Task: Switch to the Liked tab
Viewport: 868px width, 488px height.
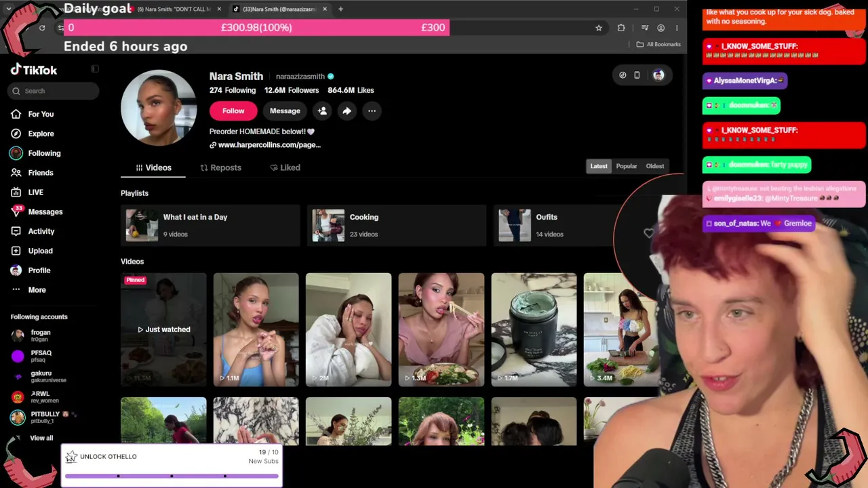Action: [285, 167]
